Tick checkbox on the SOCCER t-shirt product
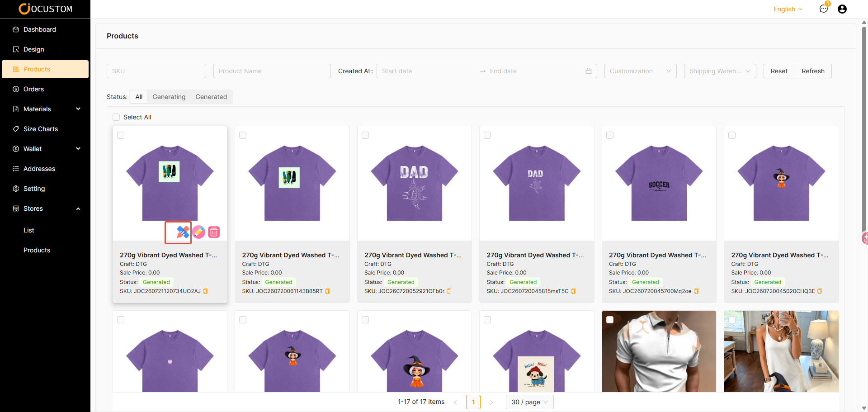 pos(610,135)
